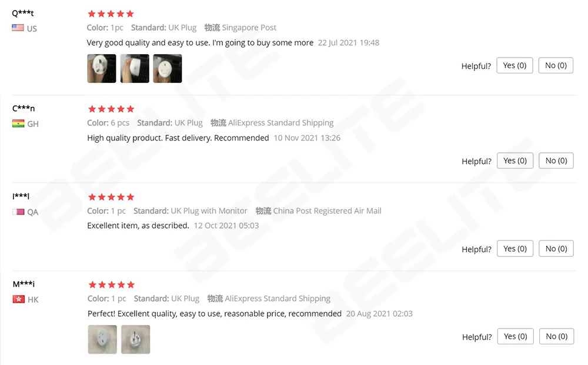The height and width of the screenshot is (365, 588).
Task: Vote Yes (0) on the Ghana reviewer's comment
Action: (x=515, y=160)
